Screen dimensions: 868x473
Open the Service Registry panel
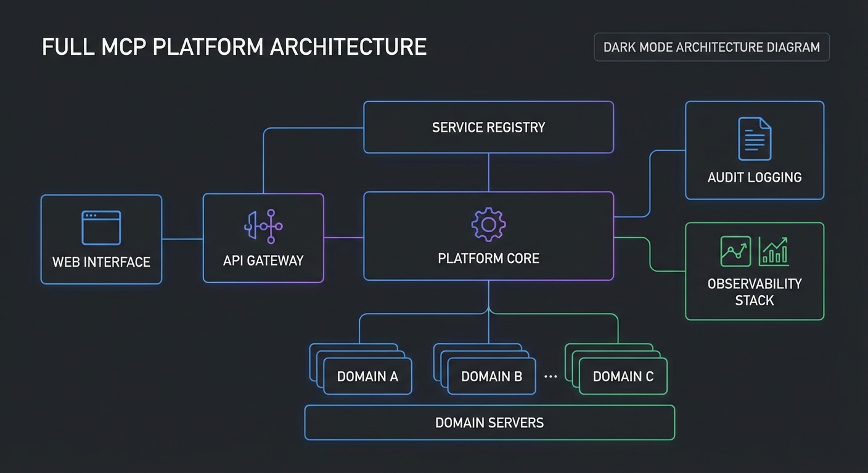click(x=488, y=127)
